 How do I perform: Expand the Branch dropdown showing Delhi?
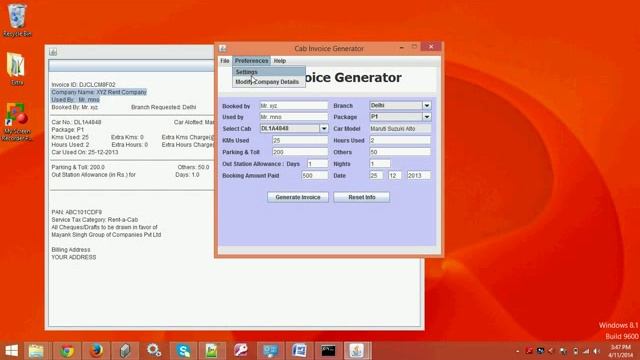pyautogui.click(x=427, y=105)
